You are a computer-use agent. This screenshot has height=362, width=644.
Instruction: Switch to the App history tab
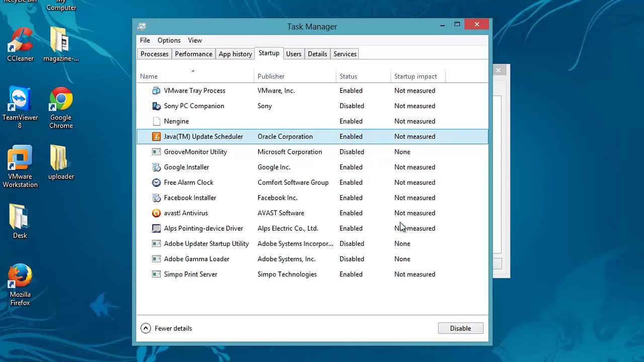pyautogui.click(x=235, y=54)
